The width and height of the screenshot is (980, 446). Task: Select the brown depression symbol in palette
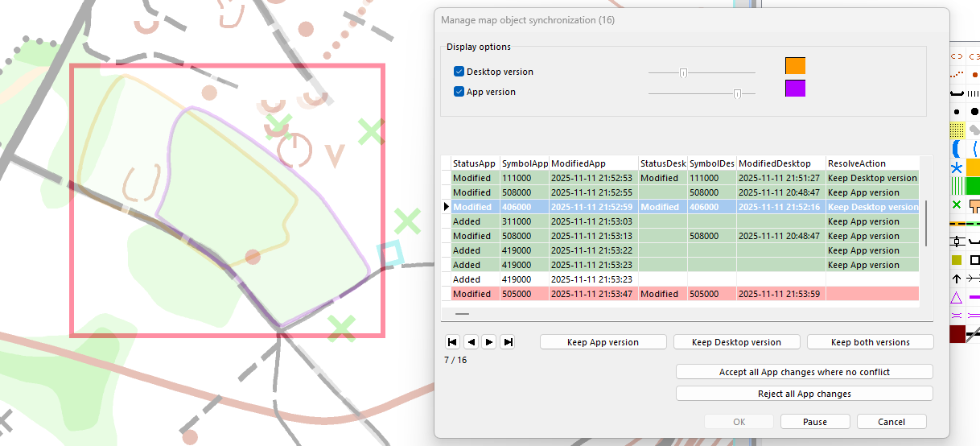pyautogui.click(x=957, y=56)
